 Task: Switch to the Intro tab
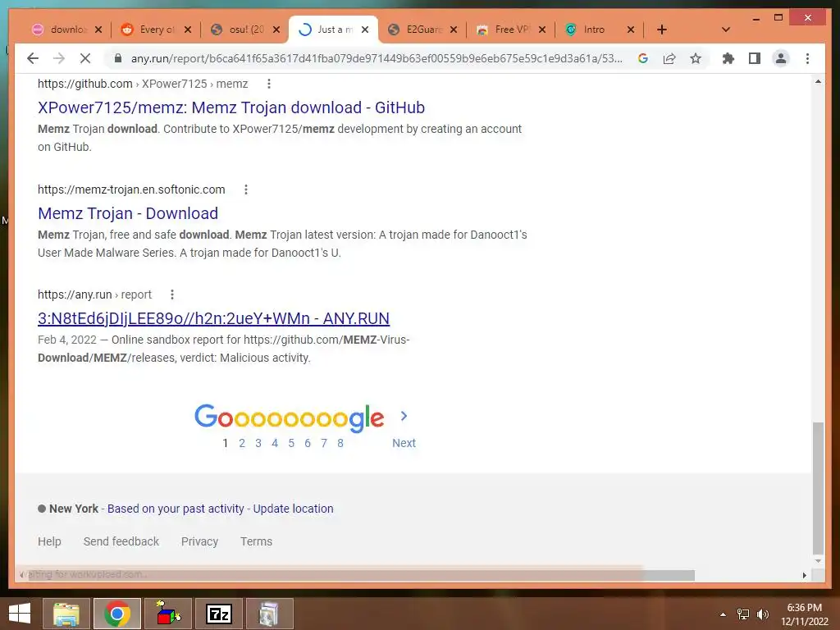pos(593,30)
